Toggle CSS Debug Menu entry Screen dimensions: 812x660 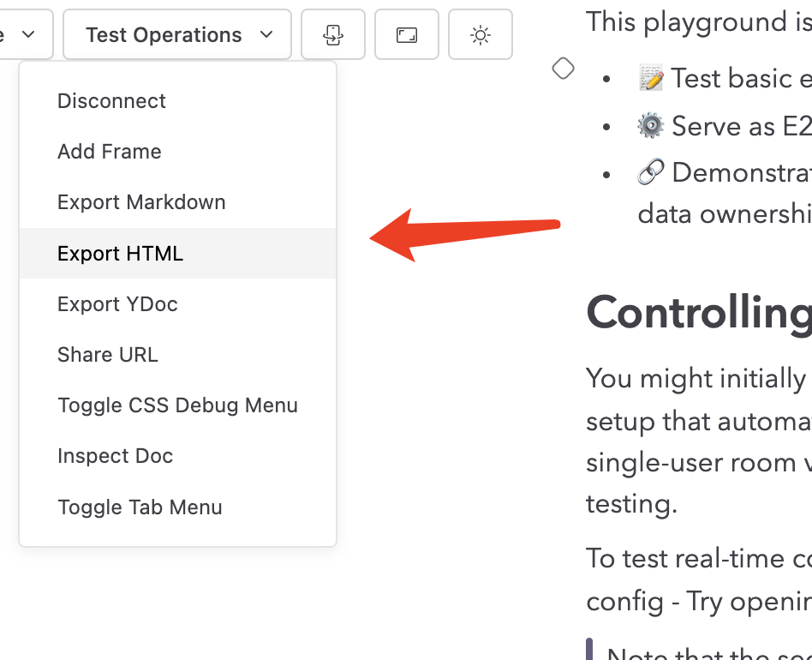tap(177, 405)
